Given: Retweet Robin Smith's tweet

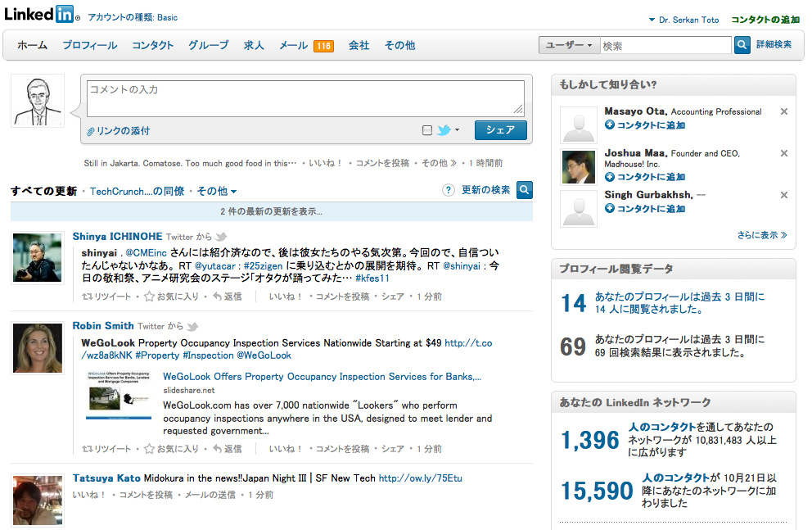Looking at the screenshot, I should (x=106, y=449).
